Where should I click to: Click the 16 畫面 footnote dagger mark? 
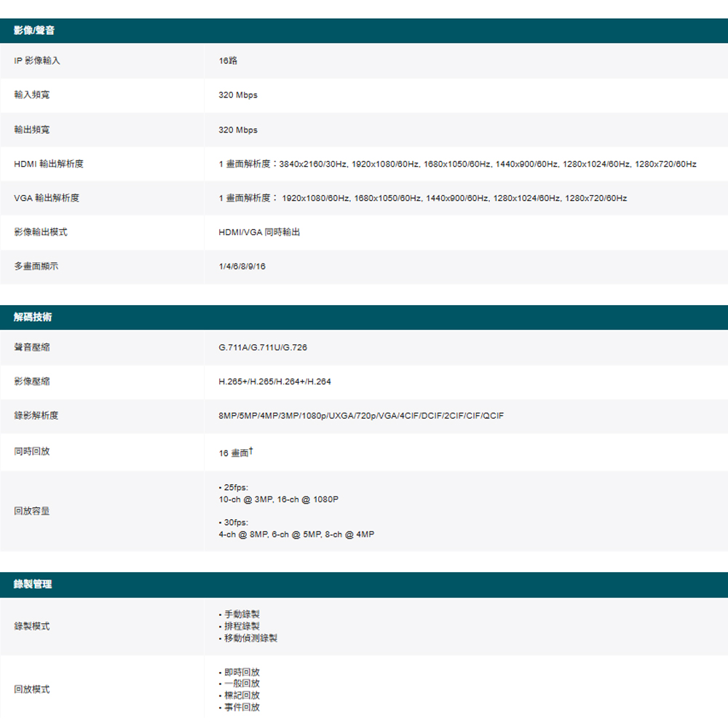(x=251, y=451)
